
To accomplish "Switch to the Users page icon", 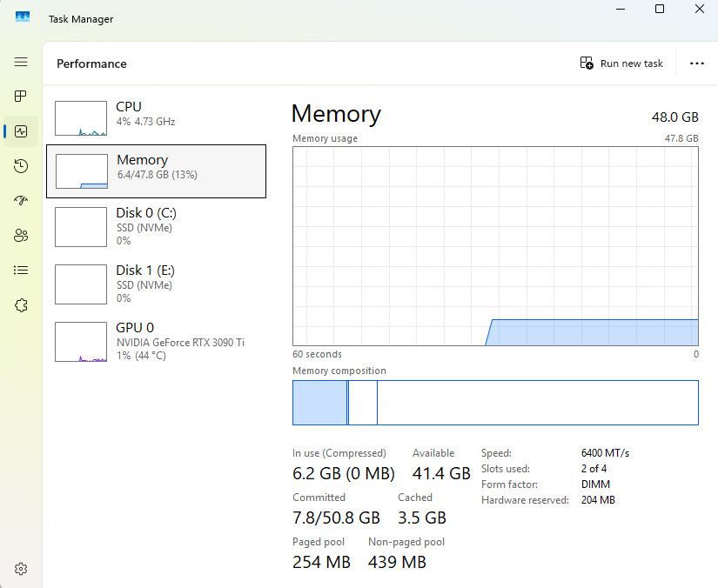I will (21, 236).
